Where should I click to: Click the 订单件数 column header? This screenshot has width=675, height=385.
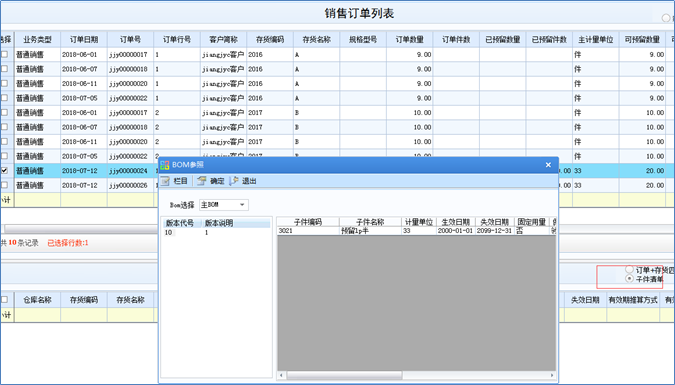pos(456,40)
